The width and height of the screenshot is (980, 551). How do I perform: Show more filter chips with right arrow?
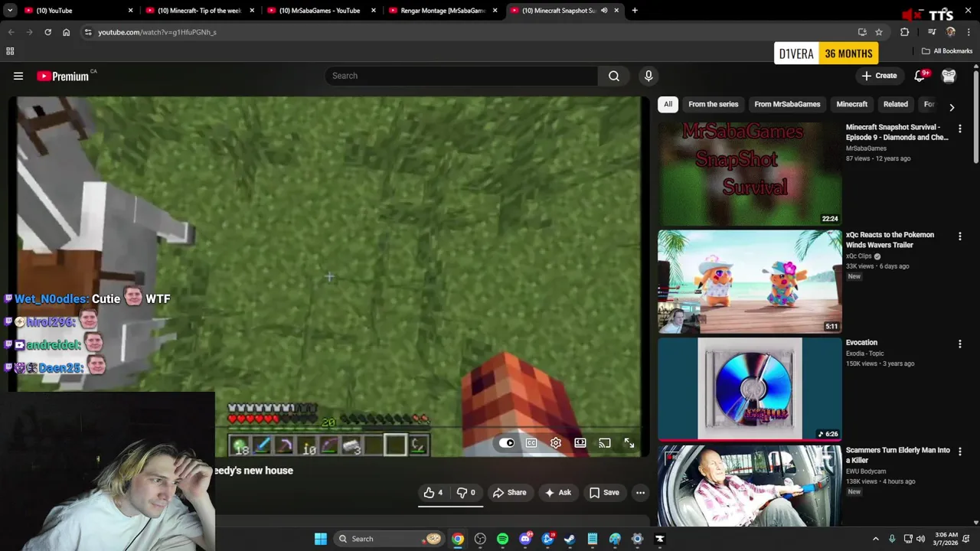(952, 107)
